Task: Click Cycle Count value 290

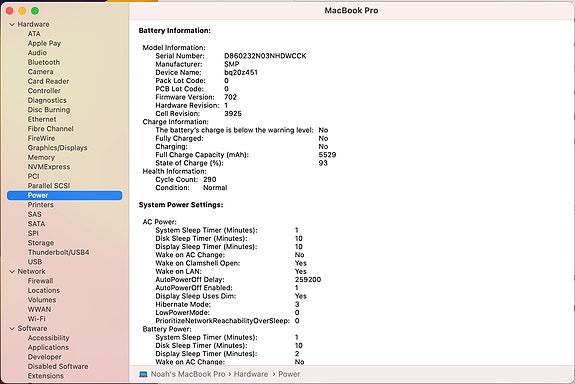Action: pyautogui.click(x=210, y=180)
